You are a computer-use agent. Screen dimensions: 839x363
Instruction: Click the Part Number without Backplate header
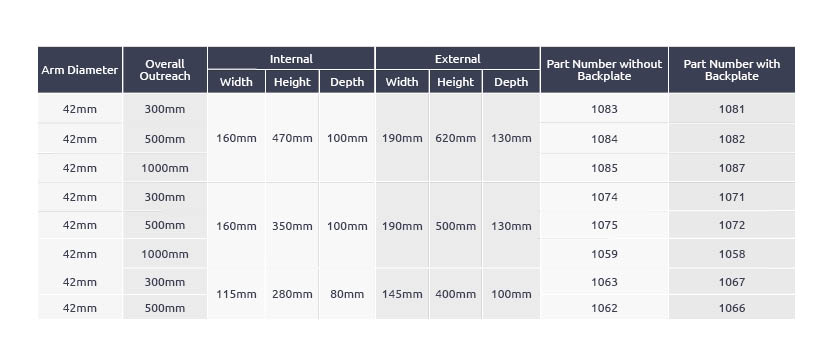pyautogui.click(x=604, y=70)
